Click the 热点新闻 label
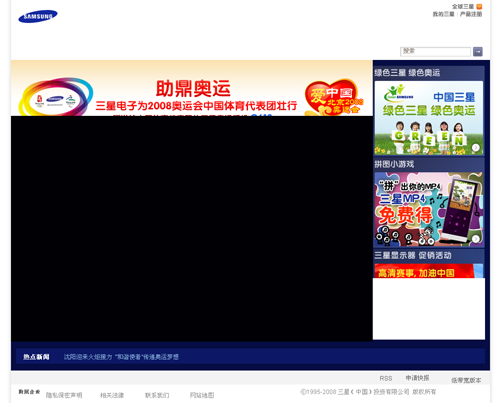The height and width of the screenshot is (403, 500). point(36,357)
